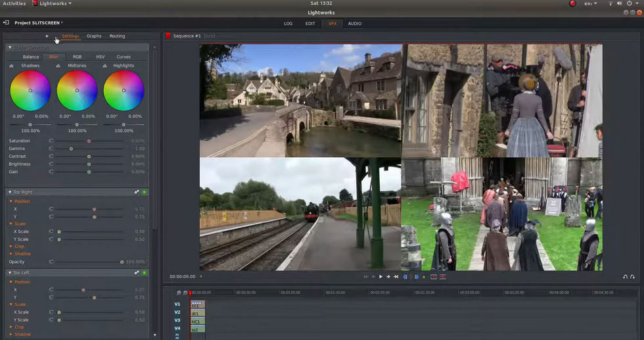Open the Curves colour correction tab
Image resolution: width=644 pixels, height=340 pixels.
pyautogui.click(x=124, y=57)
